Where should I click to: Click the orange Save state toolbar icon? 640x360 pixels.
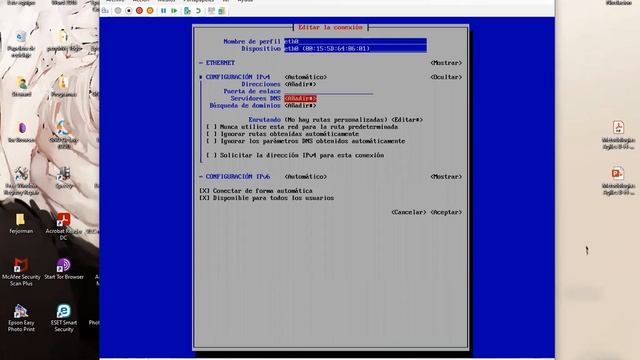pos(150,11)
